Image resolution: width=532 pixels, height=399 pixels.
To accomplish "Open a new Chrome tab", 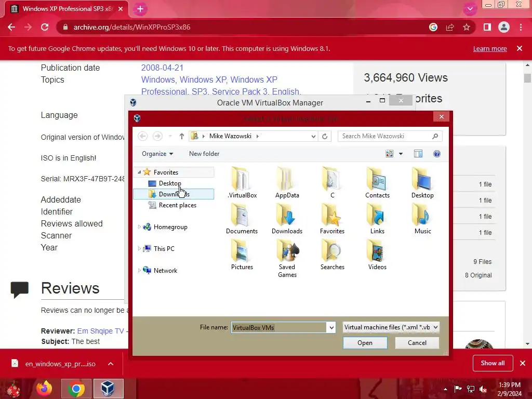I will tap(140, 9).
